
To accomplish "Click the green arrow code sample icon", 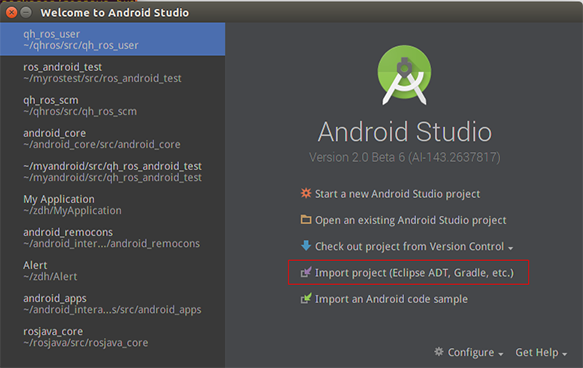I will pos(306,298).
